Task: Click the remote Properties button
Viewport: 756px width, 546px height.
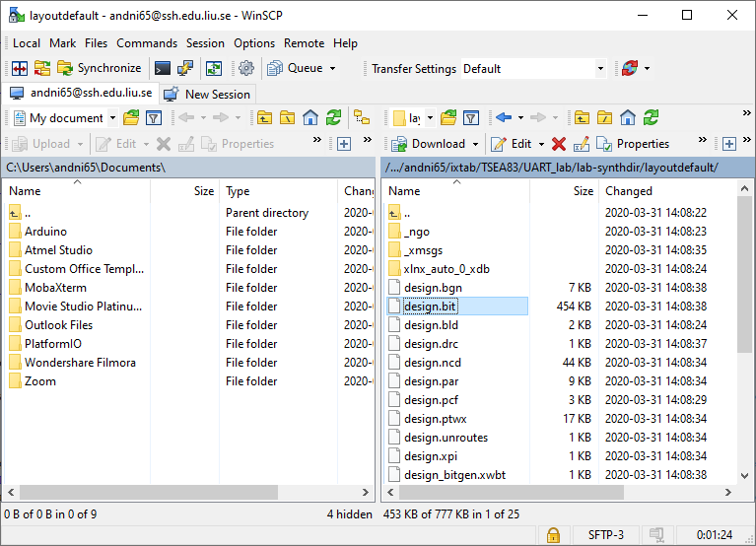Action: 633,144
